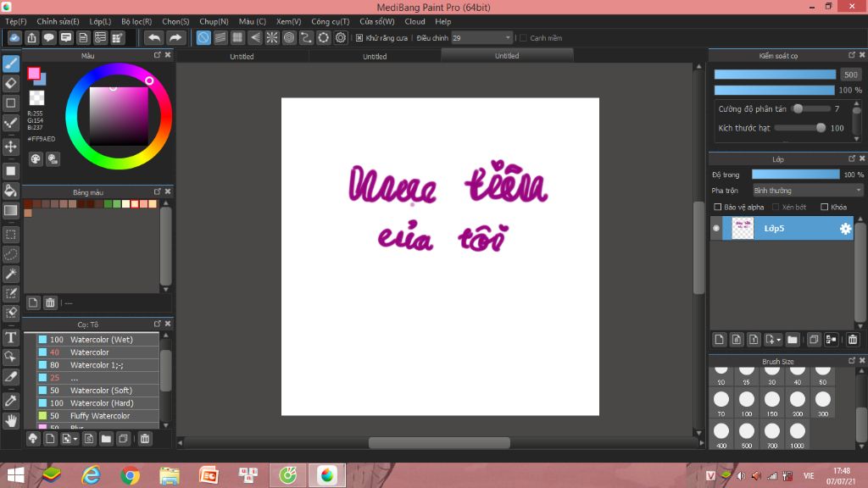Screen dimensions: 868x488
Task: Open the Tệp(F) menu
Action: tap(16, 21)
